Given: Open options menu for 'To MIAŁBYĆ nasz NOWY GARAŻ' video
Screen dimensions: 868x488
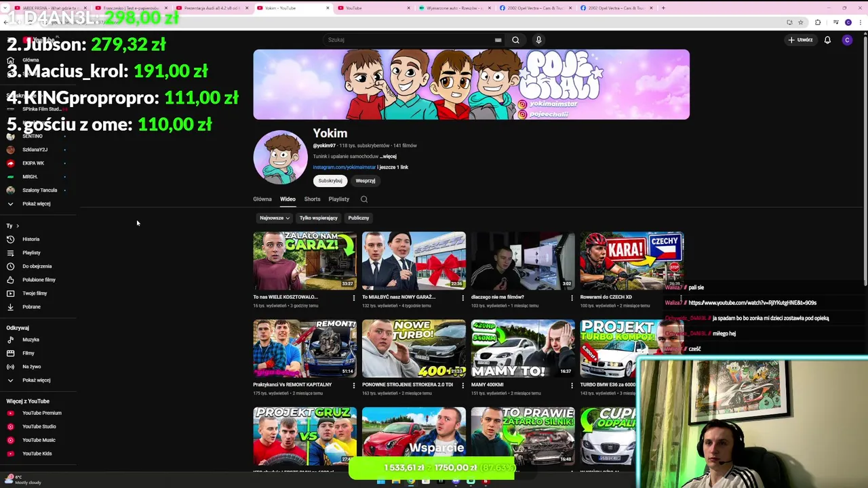Looking at the screenshot, I should tap(462, 298).
